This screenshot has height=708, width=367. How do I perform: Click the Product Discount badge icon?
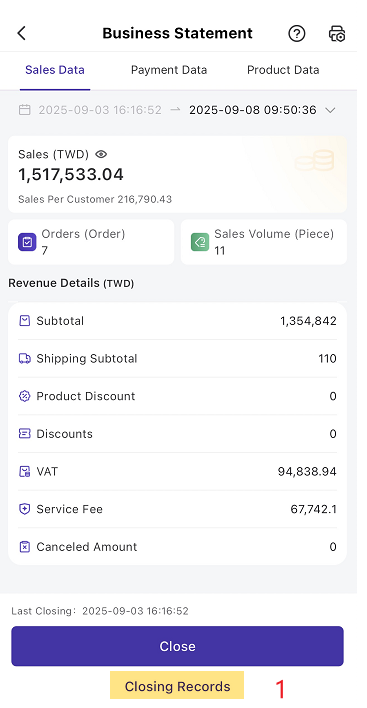pos(24,396)
